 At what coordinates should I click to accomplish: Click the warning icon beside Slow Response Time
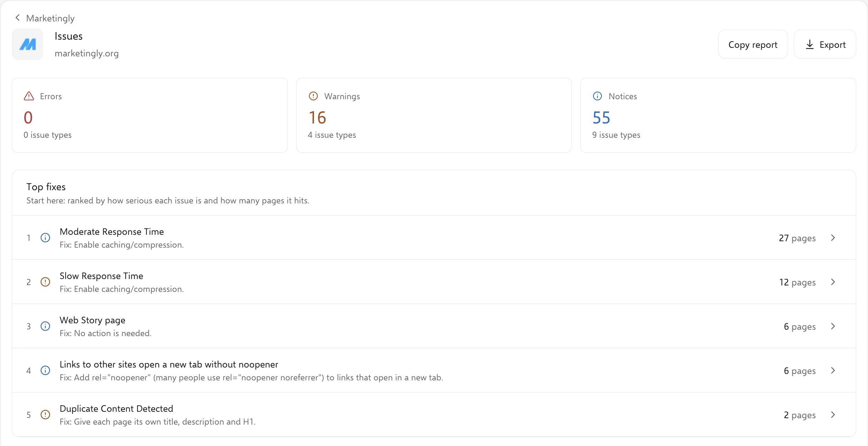coord(45,282)
